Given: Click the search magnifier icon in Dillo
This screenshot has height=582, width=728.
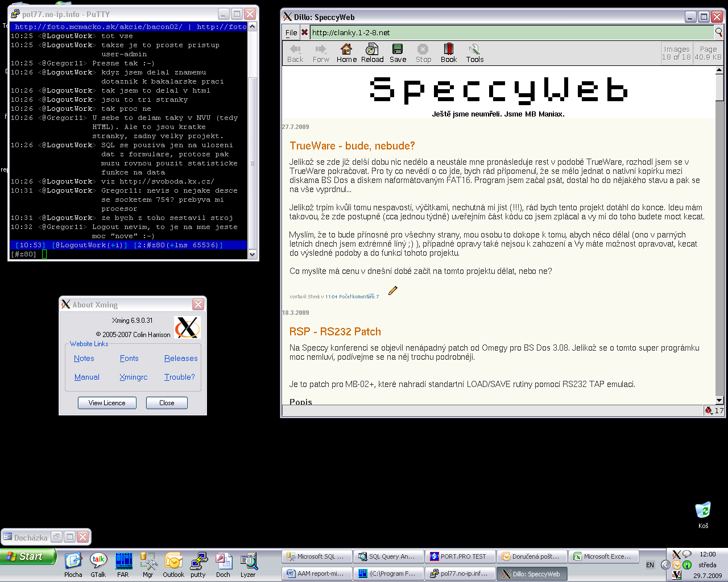Looking at the screenshot, I should 718,32.
